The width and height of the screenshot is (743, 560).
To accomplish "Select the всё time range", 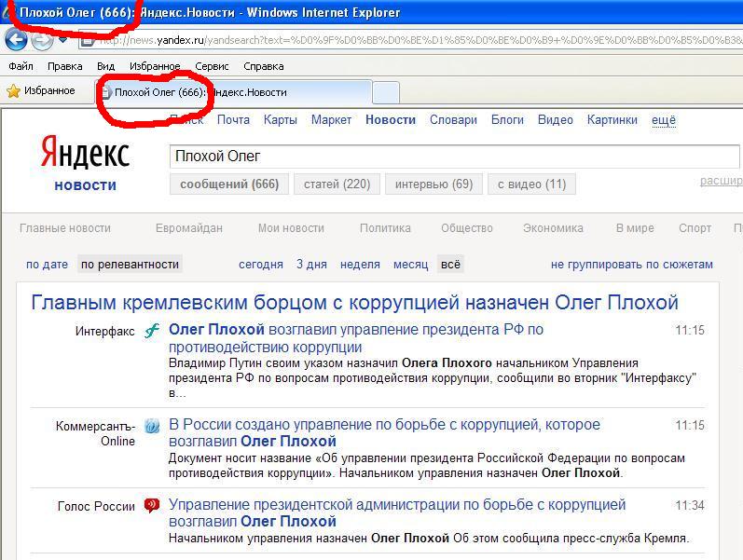I will 450,265.
